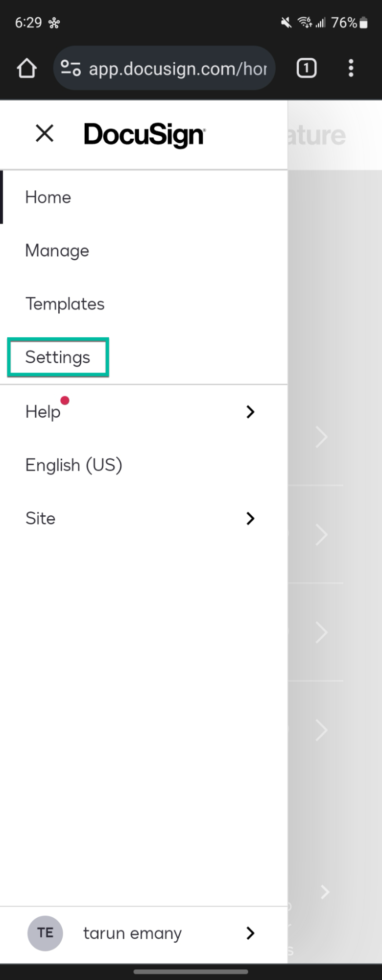Screen dimensions: 382x980
Task: Open the Settings page
Action: pos(57,357)
